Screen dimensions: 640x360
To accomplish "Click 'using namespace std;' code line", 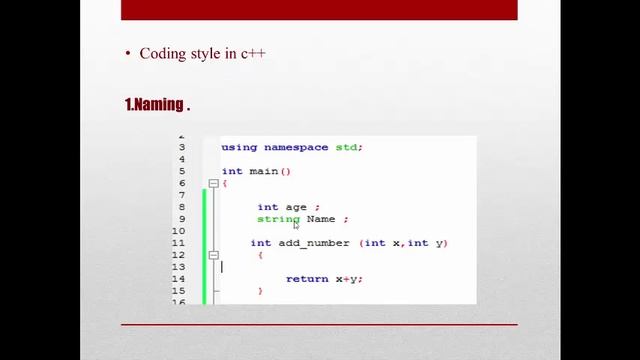I will (292, 147).
